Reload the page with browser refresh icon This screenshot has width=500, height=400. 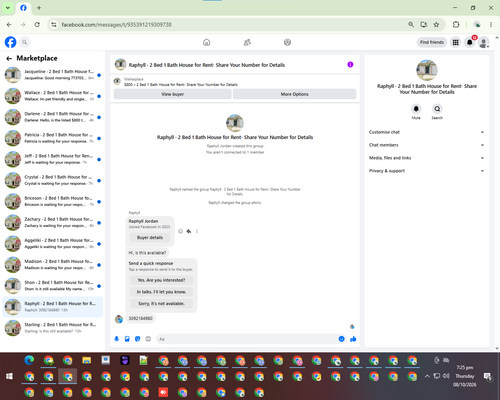(x=37, y=25)
